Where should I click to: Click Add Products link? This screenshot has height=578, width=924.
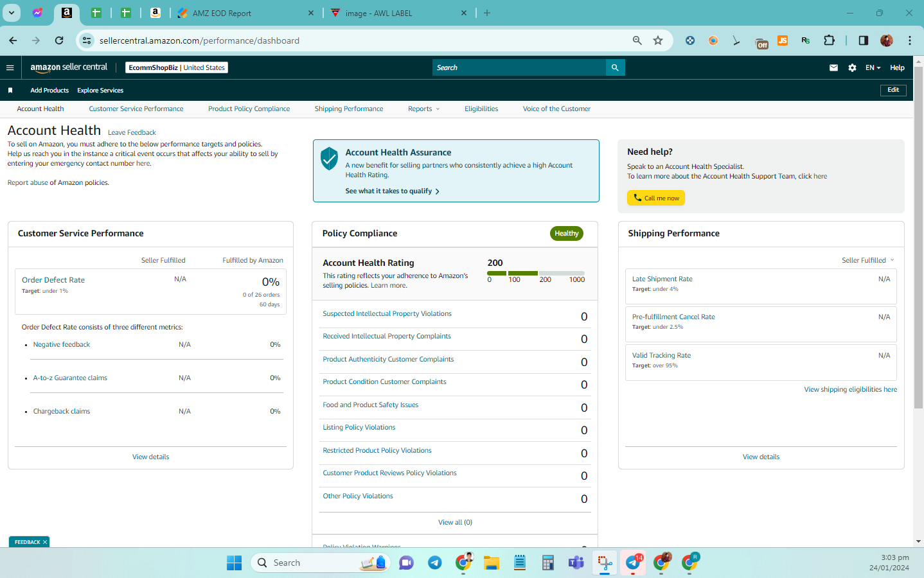pos(49,91)
